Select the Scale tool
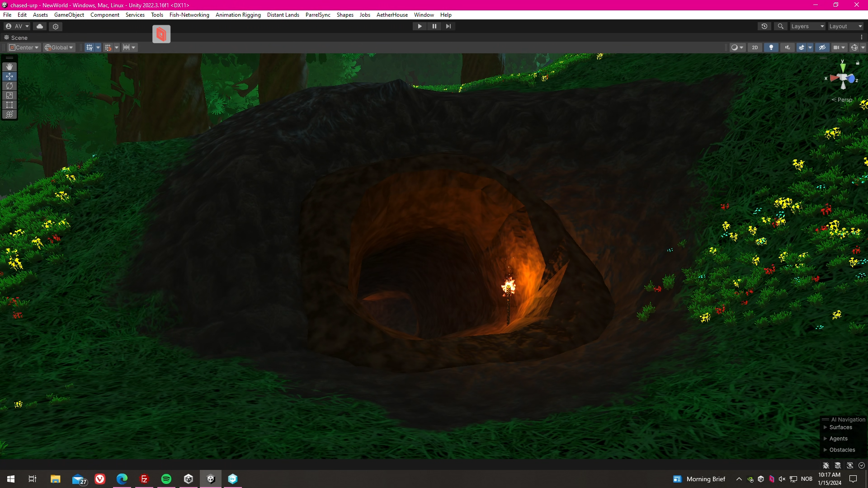 pos(9,95)
